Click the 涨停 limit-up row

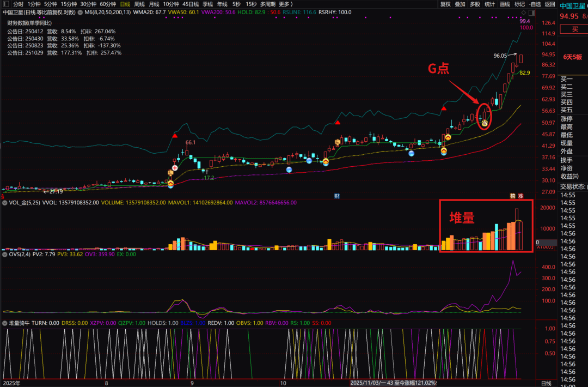(567, 119)
